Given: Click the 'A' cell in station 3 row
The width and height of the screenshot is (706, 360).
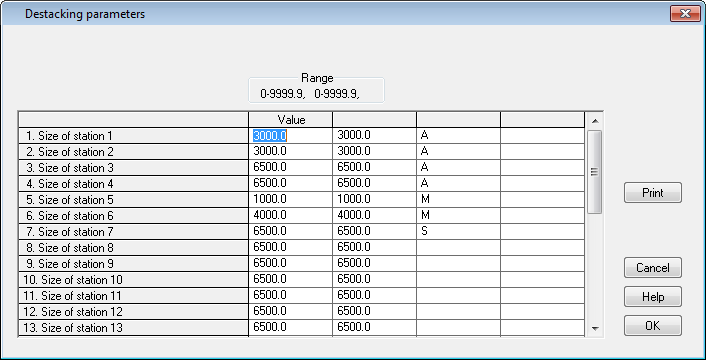Looking at the screenshot, I should pyautogui.click(x=458, y=167).
